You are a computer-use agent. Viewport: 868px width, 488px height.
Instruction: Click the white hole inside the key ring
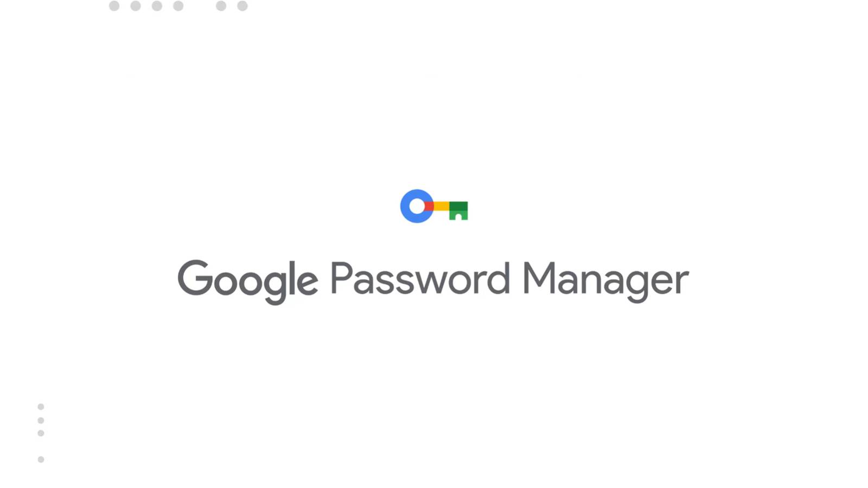pyautogui.click(x=417, y=206)
